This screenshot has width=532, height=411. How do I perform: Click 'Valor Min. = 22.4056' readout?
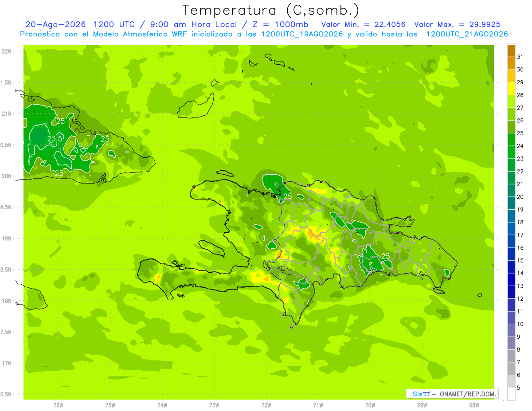(x=363, y=24)
